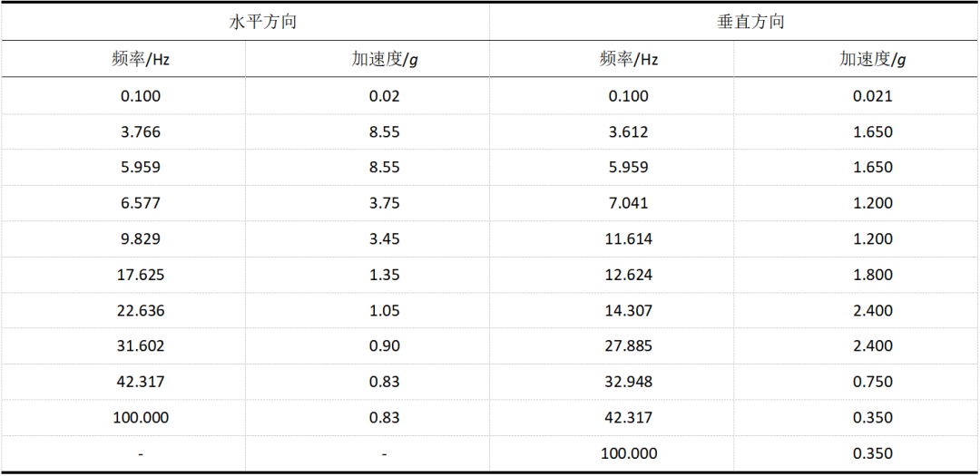Click the 垂直方向 header cell
The image size is (980, 476).
(750, 23)
